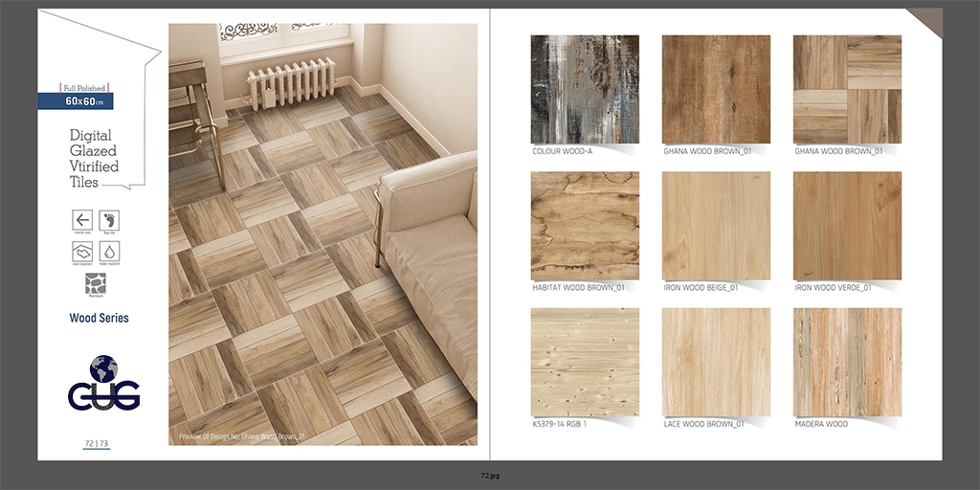
Task: Pick the MADERA WOOD tile sample
Action: pyautogui.click(x=847, y=362)
